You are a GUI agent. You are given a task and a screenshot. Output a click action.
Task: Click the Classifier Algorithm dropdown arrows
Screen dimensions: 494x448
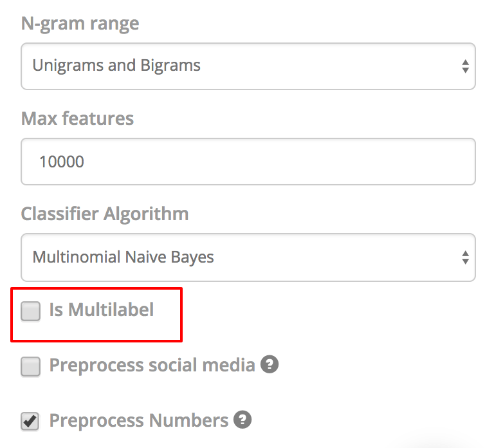[x=464, y=257]
